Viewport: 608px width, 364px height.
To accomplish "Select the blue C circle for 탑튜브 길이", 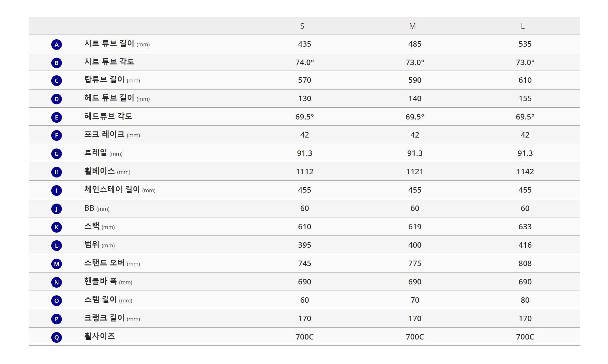I will (56, 81).
